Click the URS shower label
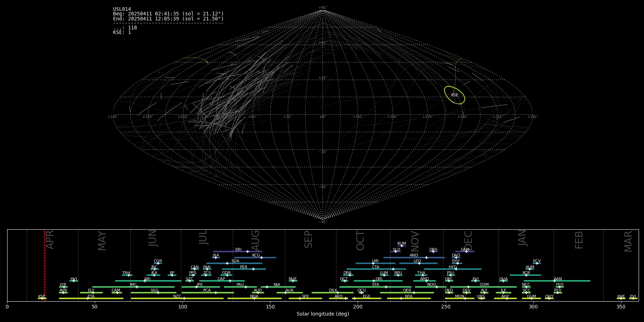This screenshot has height=322, width=644. [480, 296]
